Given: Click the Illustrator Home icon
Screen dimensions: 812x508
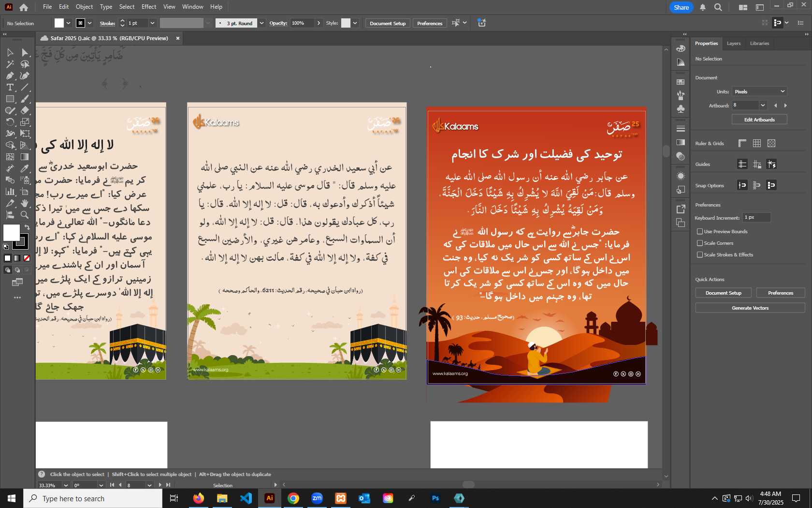Looking at the screenshot, I should point(24,7).
